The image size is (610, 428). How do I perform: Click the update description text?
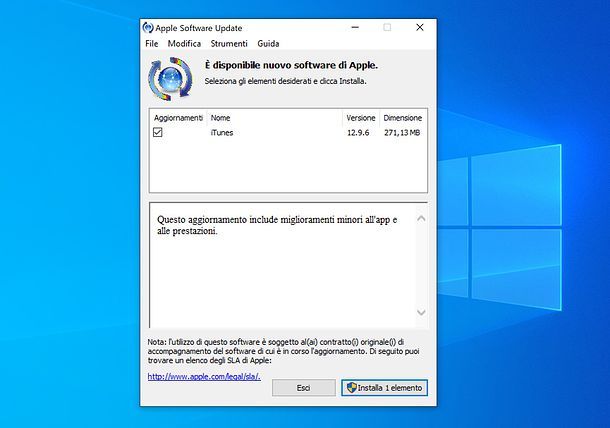(x=277, y=225)
